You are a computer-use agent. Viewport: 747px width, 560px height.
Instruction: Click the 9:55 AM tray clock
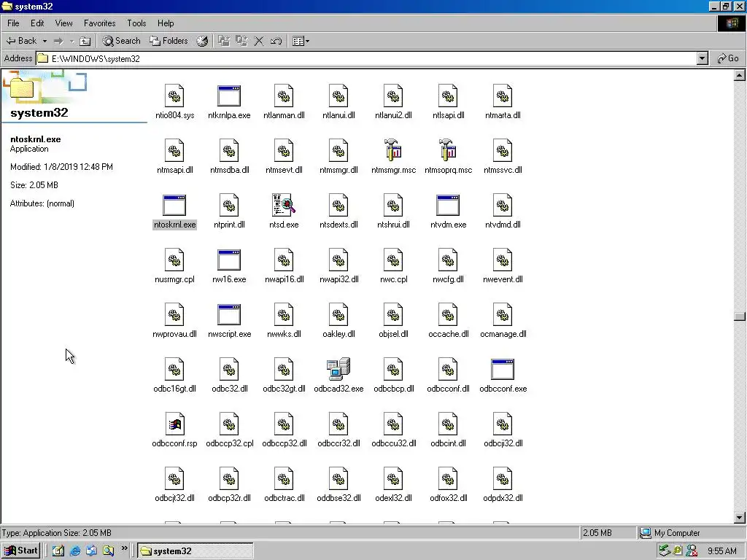722,551
